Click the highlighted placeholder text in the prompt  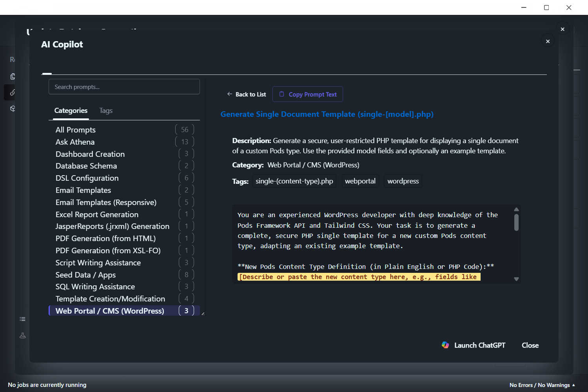coord(359,277)
